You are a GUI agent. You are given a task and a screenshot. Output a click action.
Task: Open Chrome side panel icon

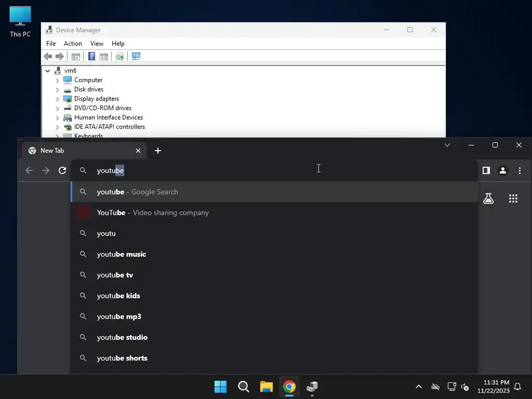[486, 170]
